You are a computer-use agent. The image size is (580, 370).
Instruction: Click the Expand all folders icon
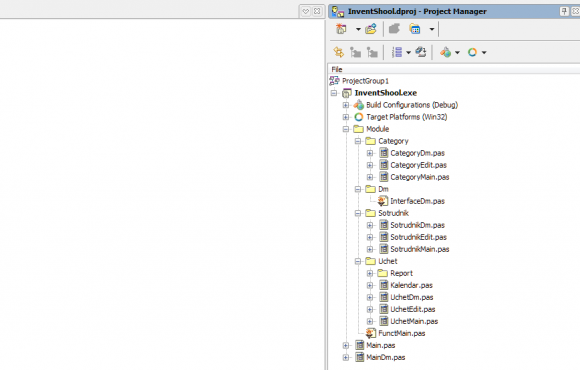click(x=355, y=52)
